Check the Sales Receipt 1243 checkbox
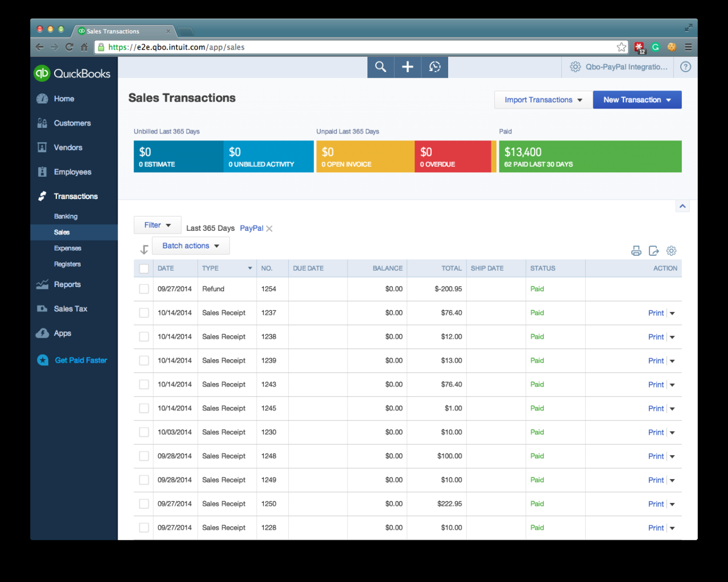This screenshot has width=728, height=582. pos(144,385)
